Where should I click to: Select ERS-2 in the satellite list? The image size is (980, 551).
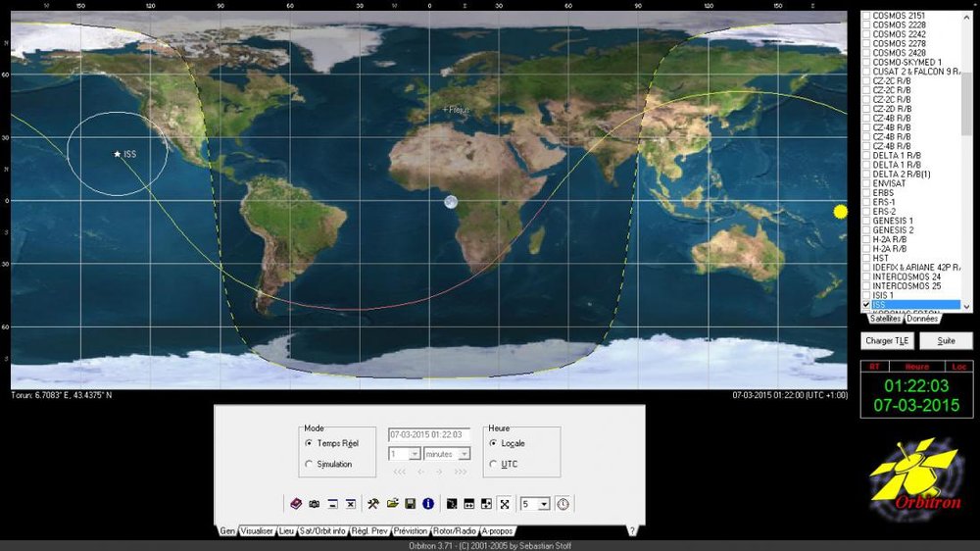pyautogui.click(x=884, y=212)
